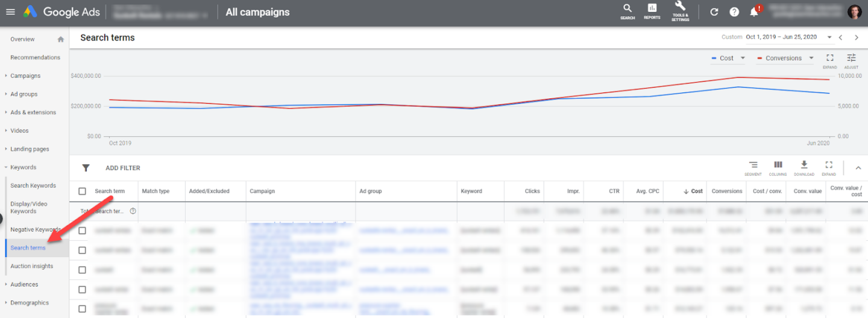Image resolution: width=868 pixels, height=318 pixels.
Task: Check the first search term row checkbox
Action: (x=83, y=231)
